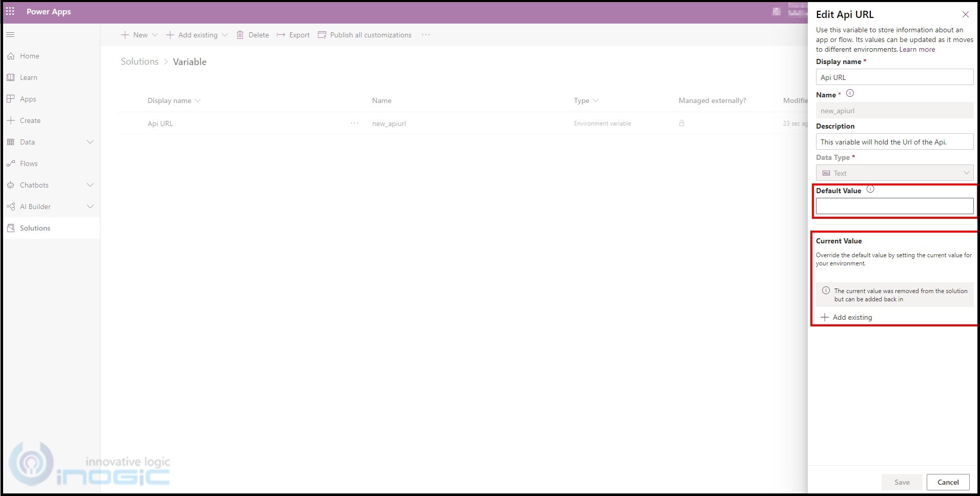Image resolution: width=980 pixels, height=496 pixels.
Task: Open the toolbar overflow ellipsis menu
Action: click(x=425, y=35)
